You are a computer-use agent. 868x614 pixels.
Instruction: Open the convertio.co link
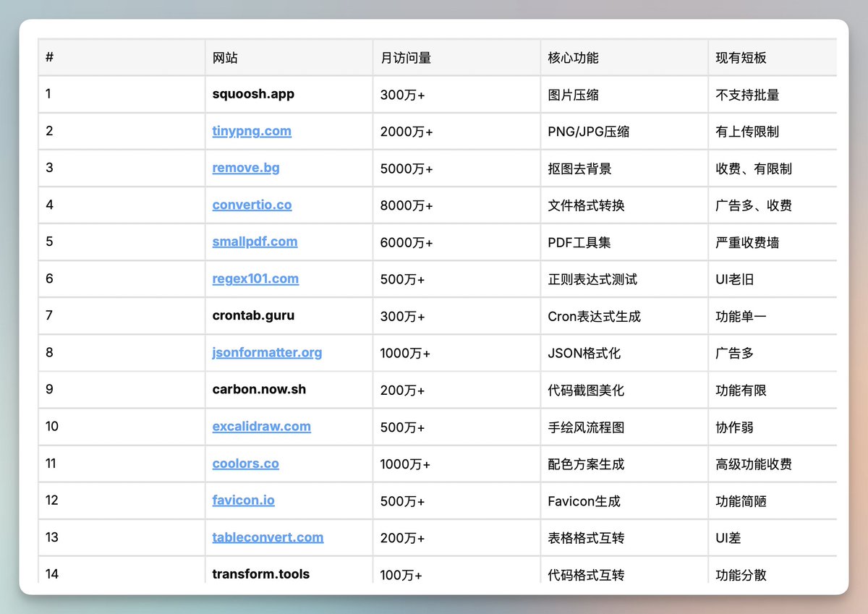click(x=252, y=205)
